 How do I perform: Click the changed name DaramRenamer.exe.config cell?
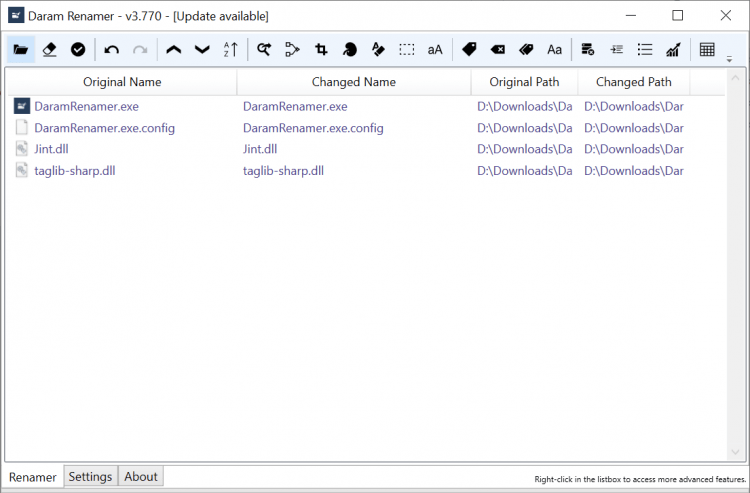[313, 128]
